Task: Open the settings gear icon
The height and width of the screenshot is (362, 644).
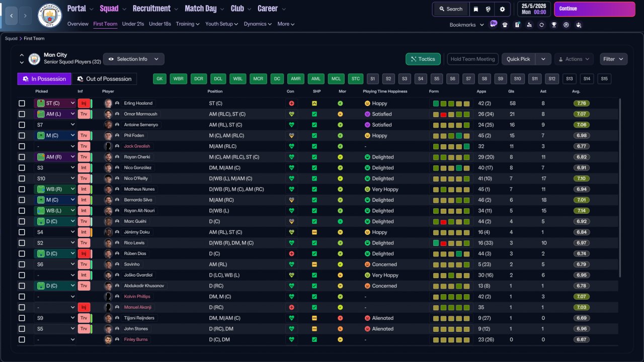Action: click(x=502, y=9)
